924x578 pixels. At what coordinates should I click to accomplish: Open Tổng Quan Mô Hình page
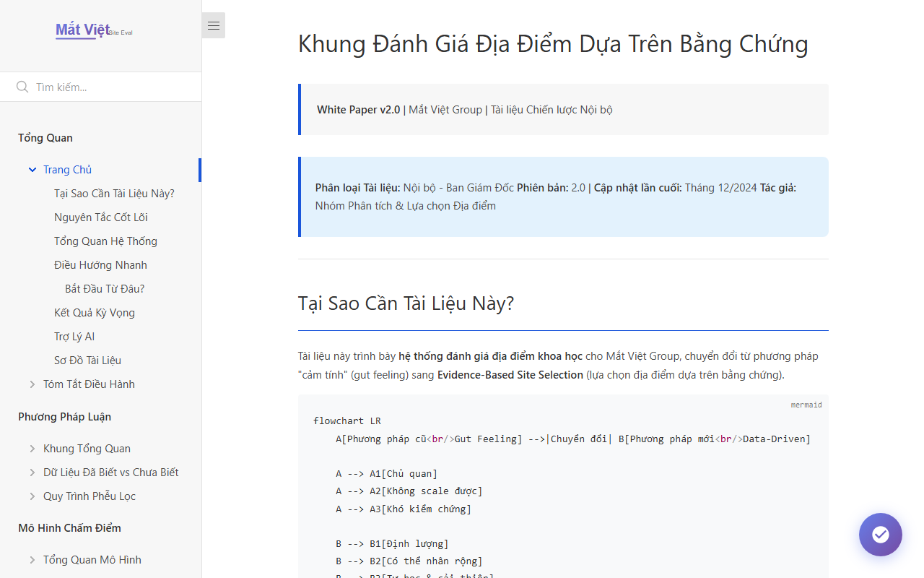pos(92,560)
